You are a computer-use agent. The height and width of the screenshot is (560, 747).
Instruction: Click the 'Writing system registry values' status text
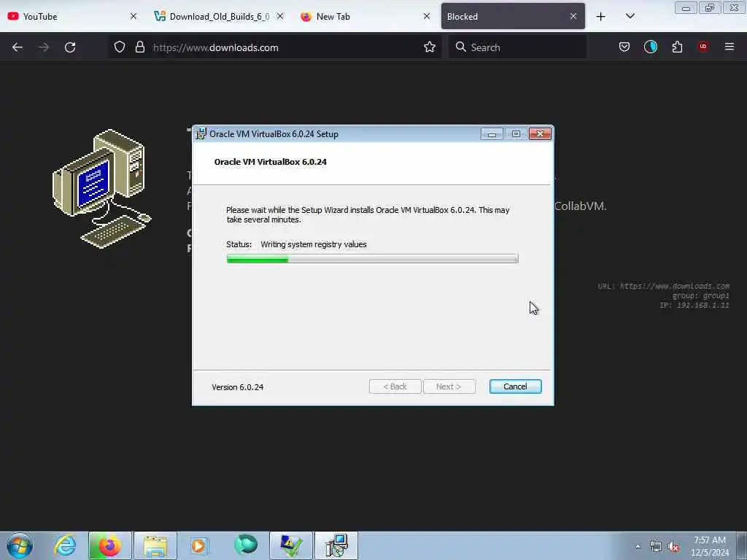point(314,244)
